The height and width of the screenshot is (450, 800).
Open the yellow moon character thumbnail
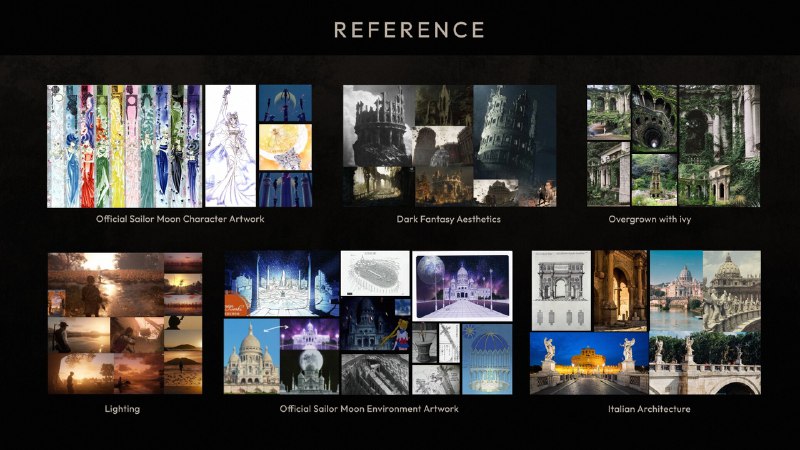coord(285,147)
